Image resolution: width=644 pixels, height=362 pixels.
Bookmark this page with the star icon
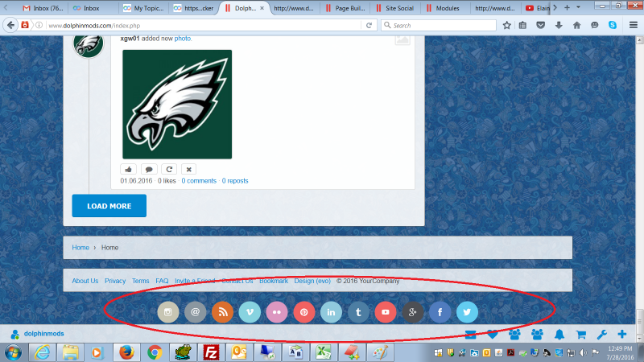click(x=507, y=25)
